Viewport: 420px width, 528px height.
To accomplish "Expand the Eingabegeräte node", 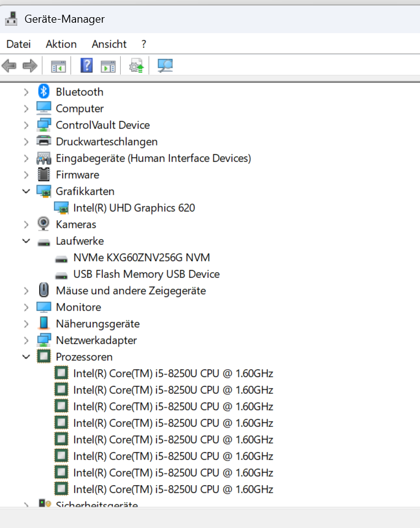I will coord(26,158).
